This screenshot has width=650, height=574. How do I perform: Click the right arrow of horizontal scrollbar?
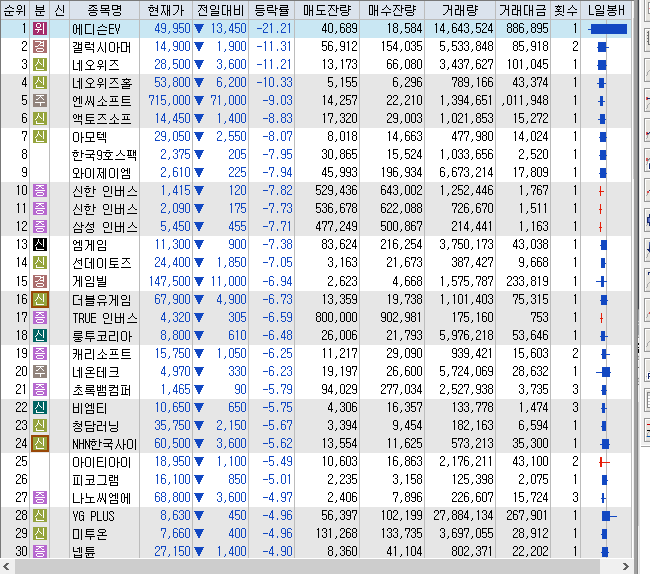pos(626,566)
